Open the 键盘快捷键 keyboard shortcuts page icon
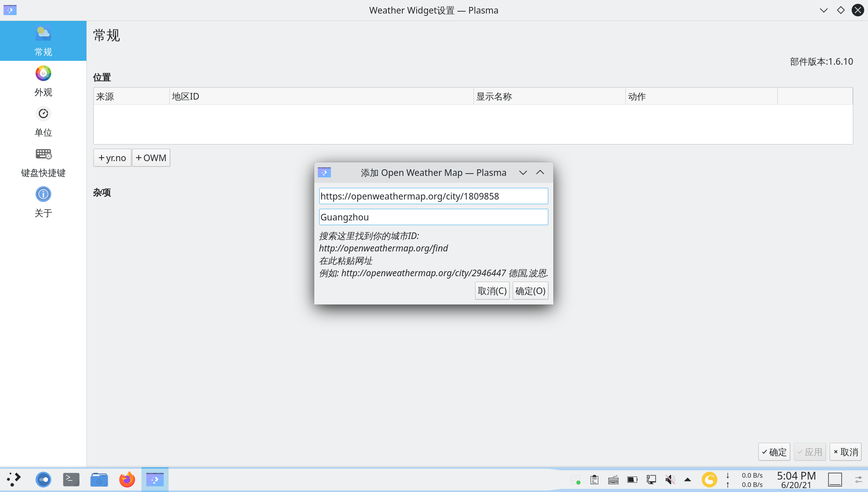The width and height of the screenshot is (868, 492). [x=43, y=154]
